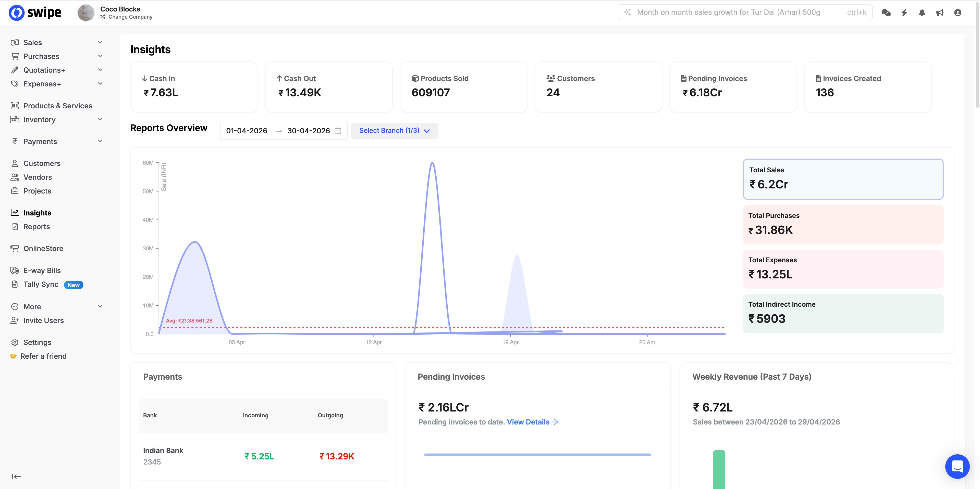
Task: Click the OnlineStore cart icon
Action: tap(15, 249)
